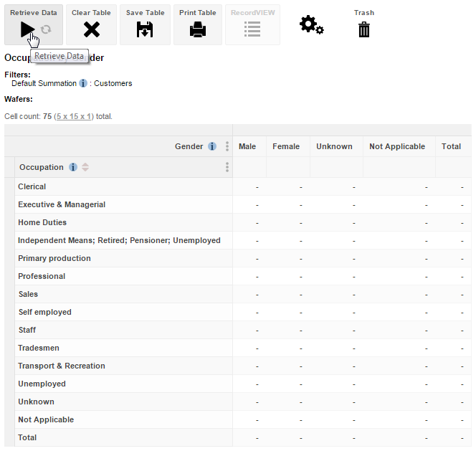Sort Occupation using the sort arrows
476x451 pixels.
[x=85, y=168]
